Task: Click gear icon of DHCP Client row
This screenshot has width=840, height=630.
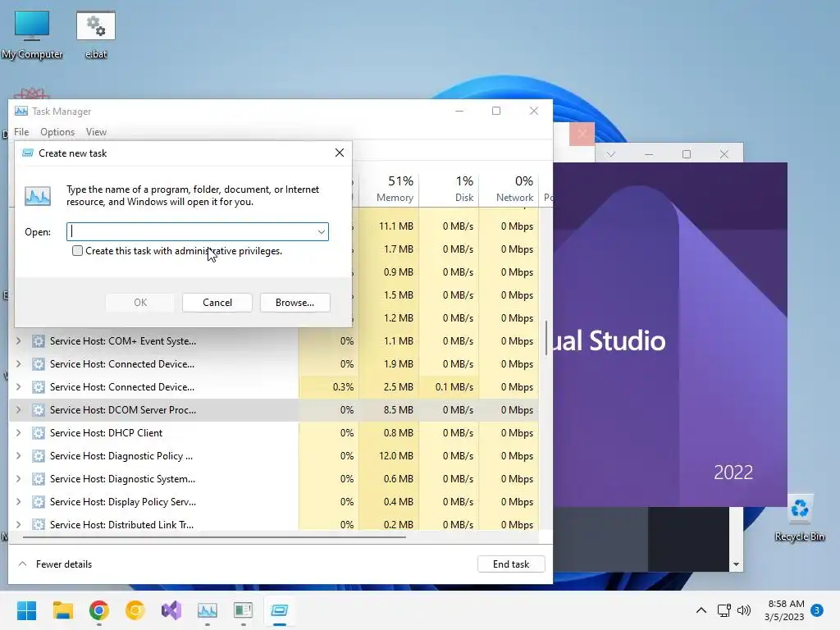Action: tap(38, 433)
